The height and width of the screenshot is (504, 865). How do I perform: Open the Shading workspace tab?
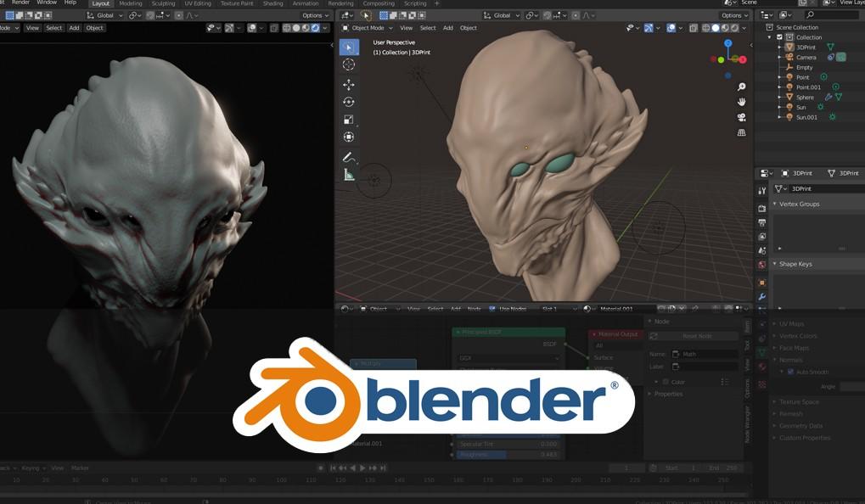coord(272,3)
